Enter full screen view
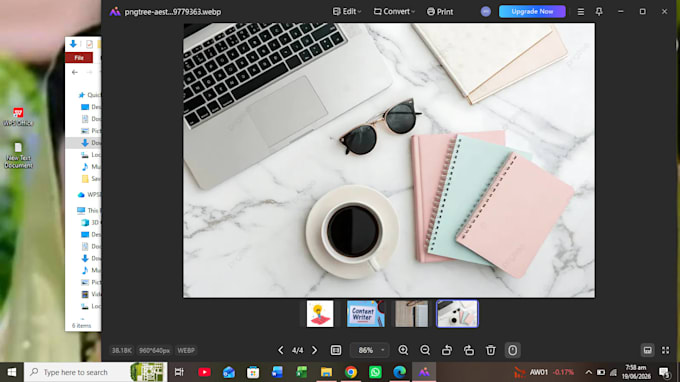 (x=665, y=350)
